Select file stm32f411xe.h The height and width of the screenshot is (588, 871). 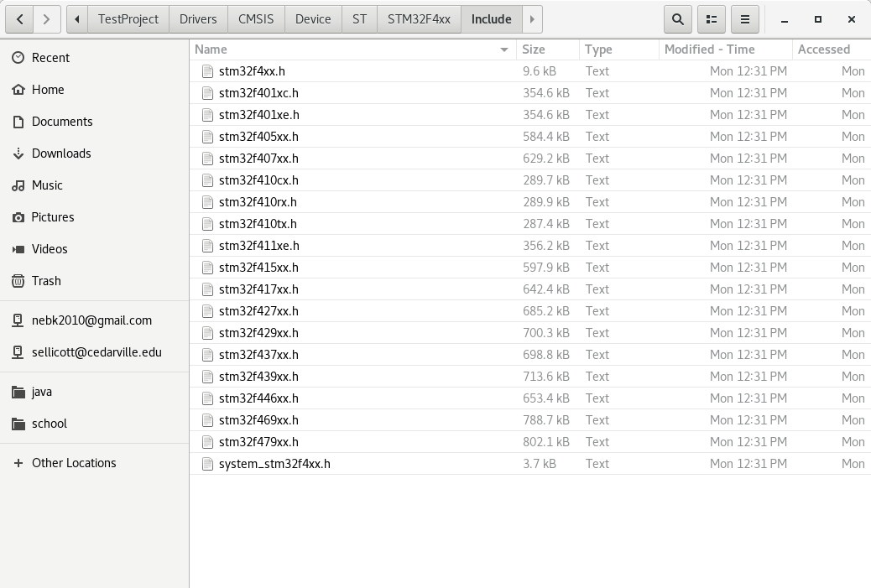(530, 246)
